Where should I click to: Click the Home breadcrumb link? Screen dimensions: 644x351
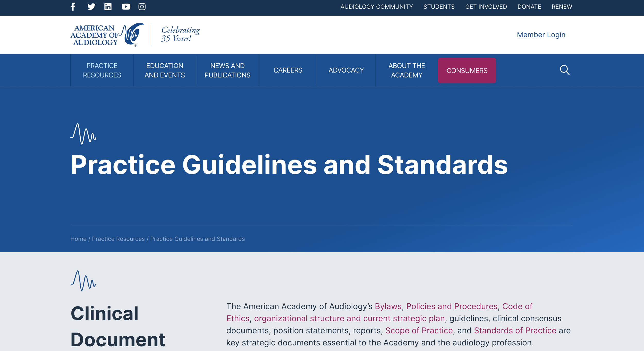tap(78, 239)
